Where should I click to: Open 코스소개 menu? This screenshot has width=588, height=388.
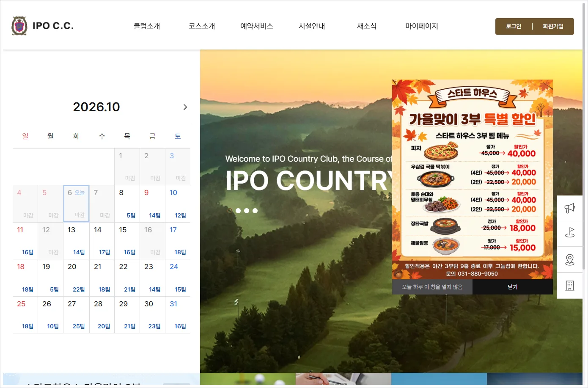pos(202,26)
